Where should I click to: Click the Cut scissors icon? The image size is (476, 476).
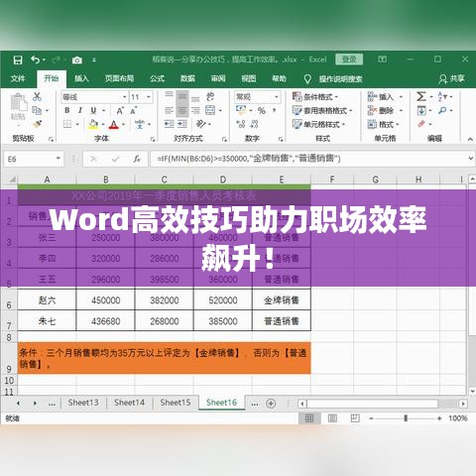(37, 96)
